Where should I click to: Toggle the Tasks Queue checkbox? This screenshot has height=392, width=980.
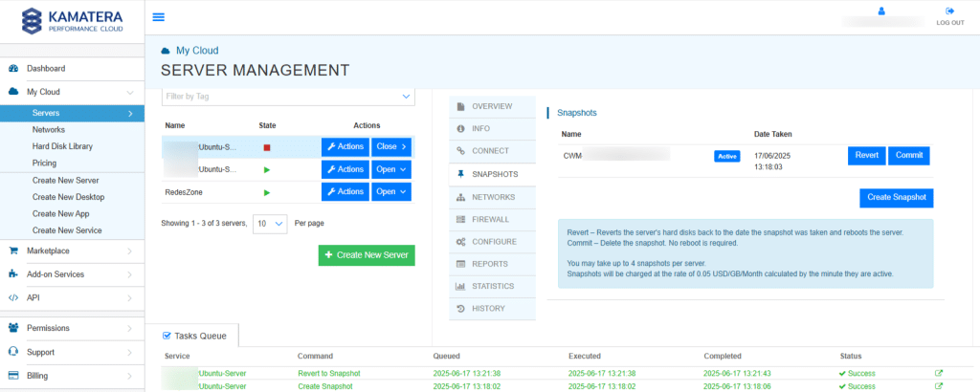pos(167,336)
